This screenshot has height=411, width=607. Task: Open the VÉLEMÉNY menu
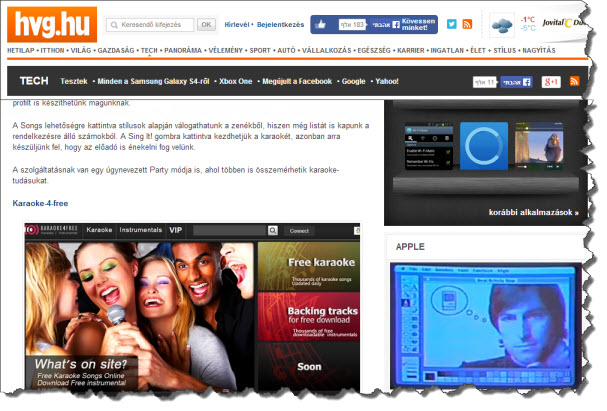click(225, 50)
